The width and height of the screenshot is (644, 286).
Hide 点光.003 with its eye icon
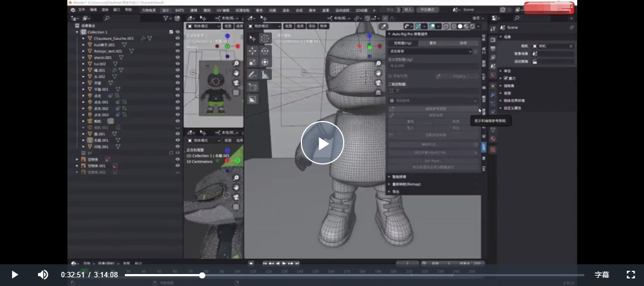[x=178, y=115]
